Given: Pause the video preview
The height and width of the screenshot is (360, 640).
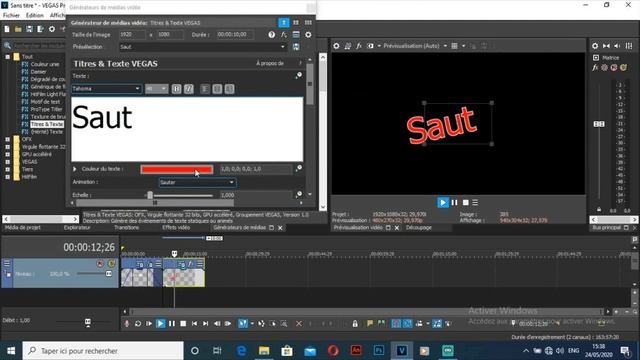Looking at the screenshot, I should (x=454, y=202).
